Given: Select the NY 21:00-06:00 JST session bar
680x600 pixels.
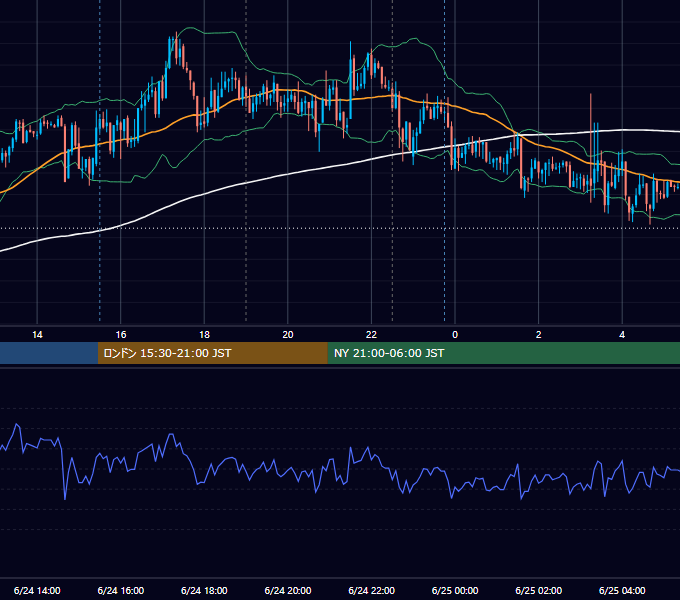Looking at the screenshot, I should point(503,353).
